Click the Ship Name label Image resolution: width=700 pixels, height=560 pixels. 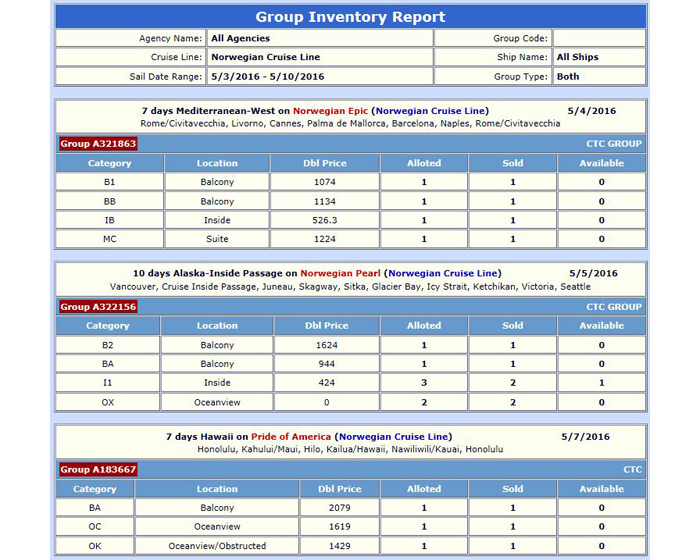coord(522,57)
